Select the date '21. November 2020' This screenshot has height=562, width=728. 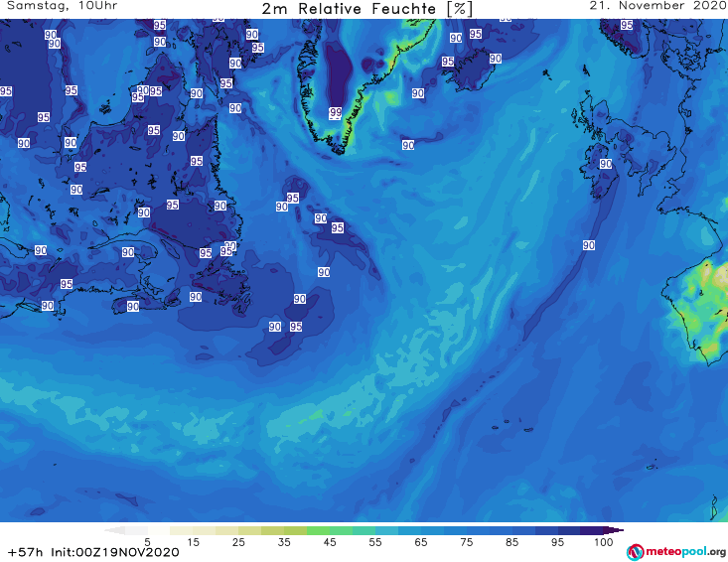[x=657, y=6]
